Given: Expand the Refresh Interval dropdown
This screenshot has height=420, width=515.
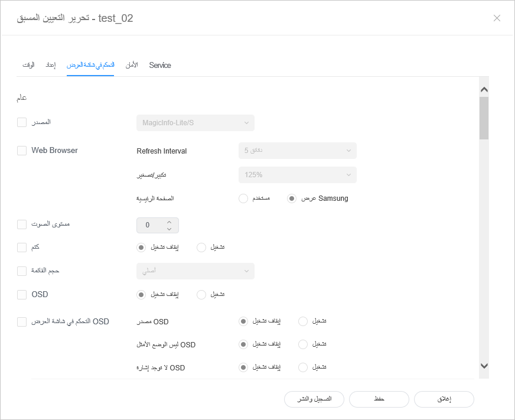Looking at the screenshot, I should coord(297,151).
